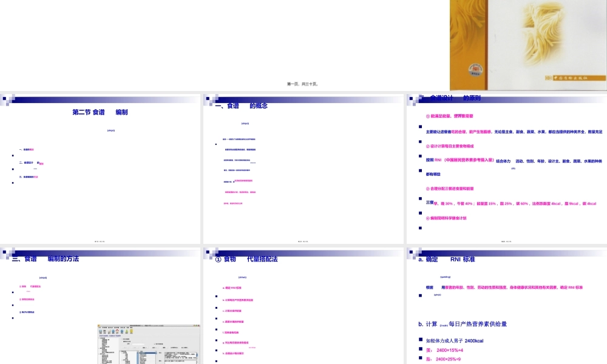Click the pink text ④ 编制简明科学膳食计划
Image resolution: width=607 pixels, height=364 pixels.
click(450, 218)
